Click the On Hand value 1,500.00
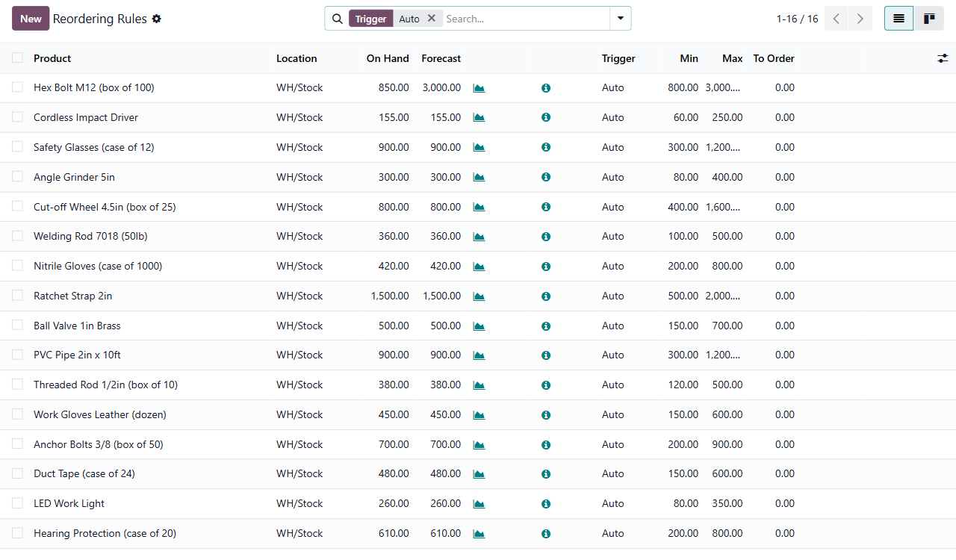 point(390,296)
